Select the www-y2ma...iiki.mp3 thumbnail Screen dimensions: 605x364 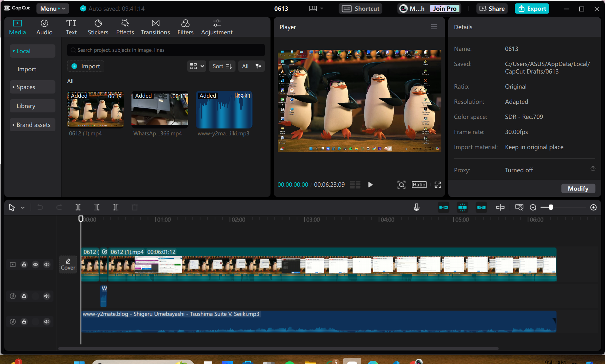[x=224, y=110]
